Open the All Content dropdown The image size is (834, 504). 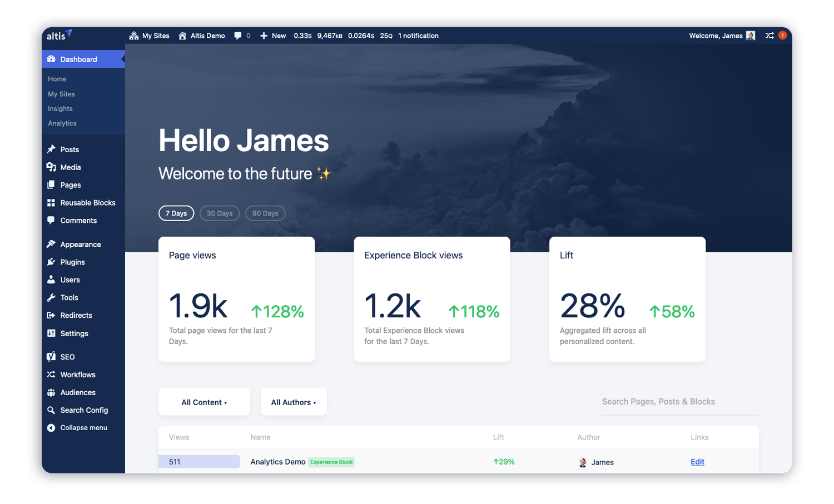tap(204, 402)
